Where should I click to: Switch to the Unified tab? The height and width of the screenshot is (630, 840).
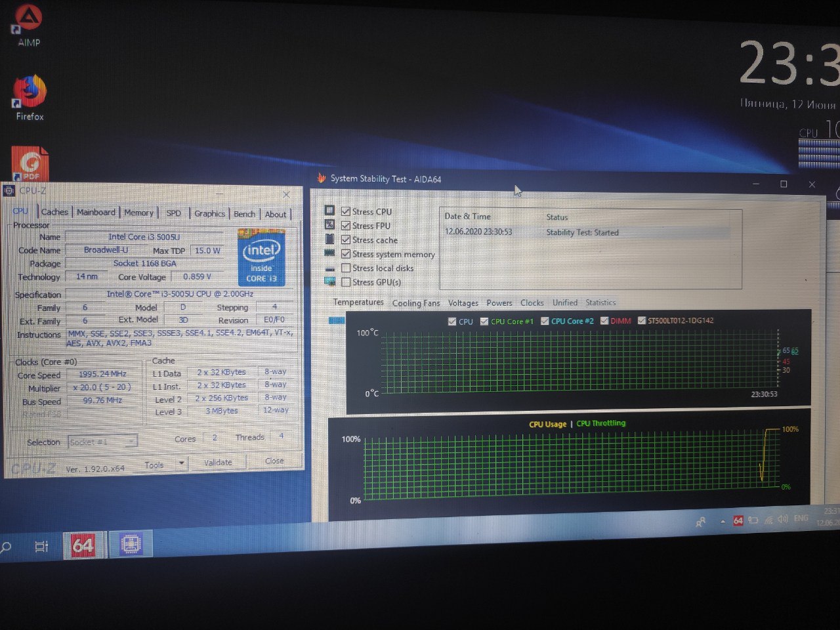pyautogui.click(x=565, y=303)
